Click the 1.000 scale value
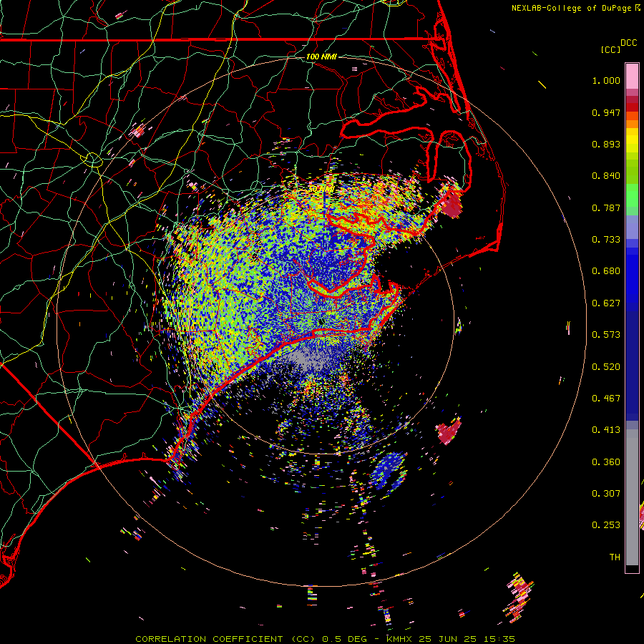 tap(606, 80)
